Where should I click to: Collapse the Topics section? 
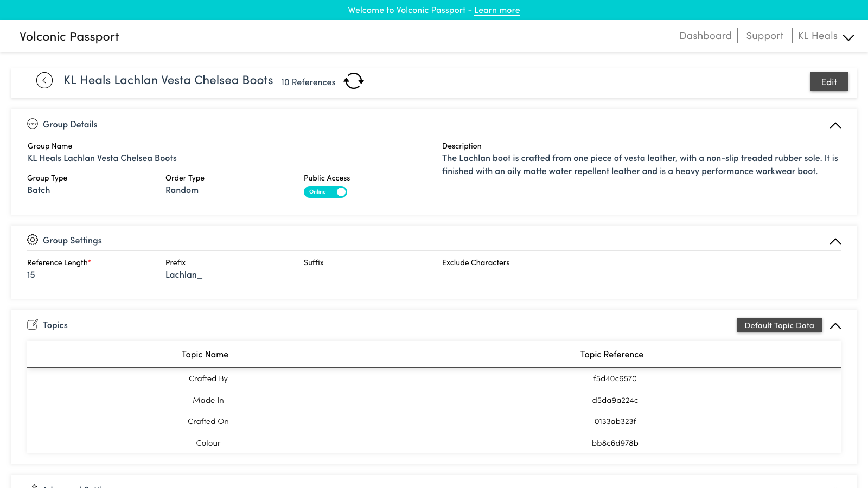835,326
